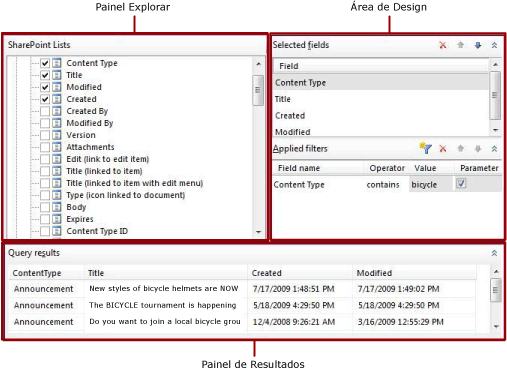Viewport: 507px width, 371px height.
Task: Check the Expires checkbox
Action: pyautogui.click(x=45, y=219)
